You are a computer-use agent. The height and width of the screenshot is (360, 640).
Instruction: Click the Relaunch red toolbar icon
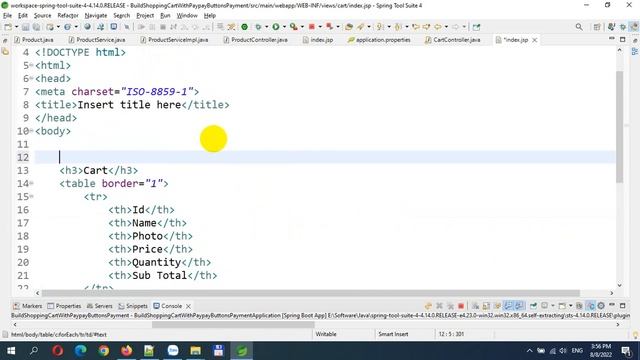point(330,27)
